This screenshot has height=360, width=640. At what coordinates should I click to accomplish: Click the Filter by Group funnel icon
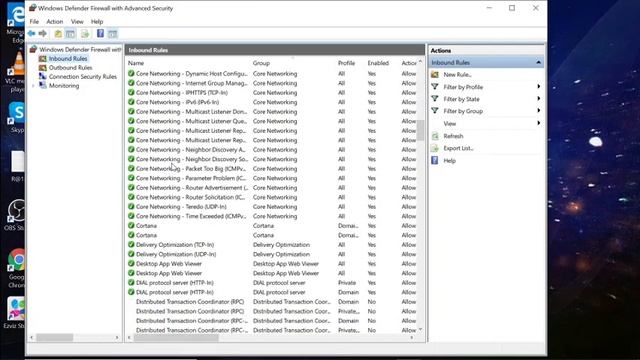click(435, 111)
